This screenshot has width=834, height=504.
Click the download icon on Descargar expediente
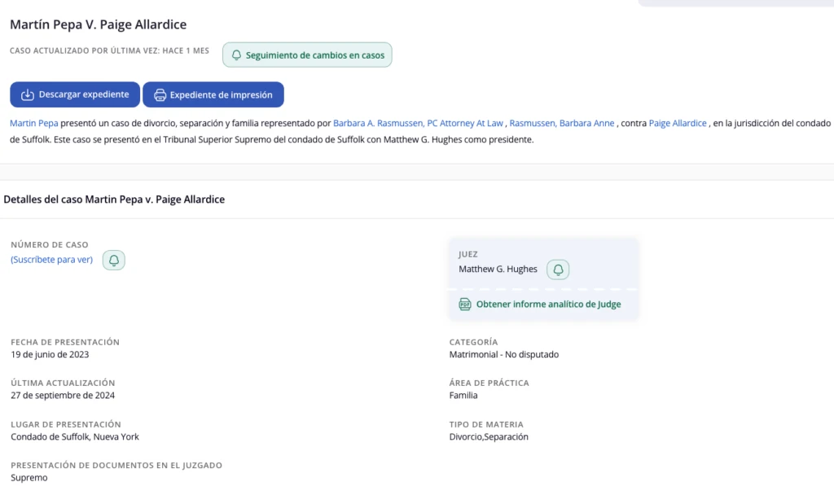coord(27,94)
